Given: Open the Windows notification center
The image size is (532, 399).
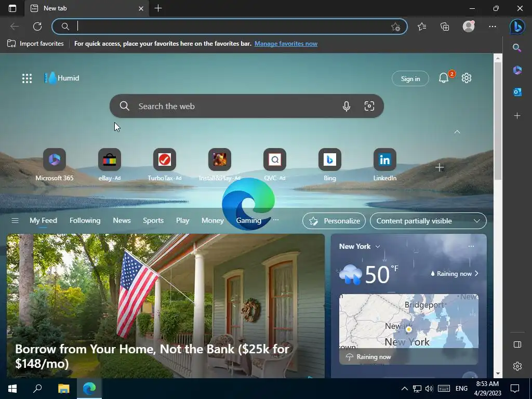Looking at the screenshot, I should 515,389.
